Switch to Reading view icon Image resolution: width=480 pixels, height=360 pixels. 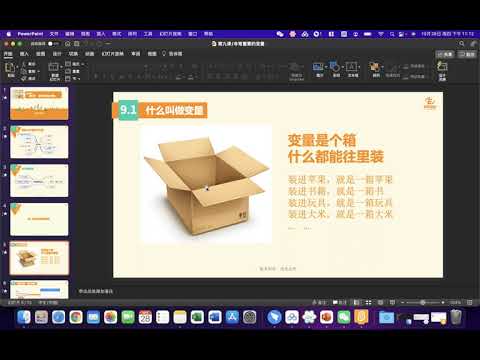(x=380, y=302)
